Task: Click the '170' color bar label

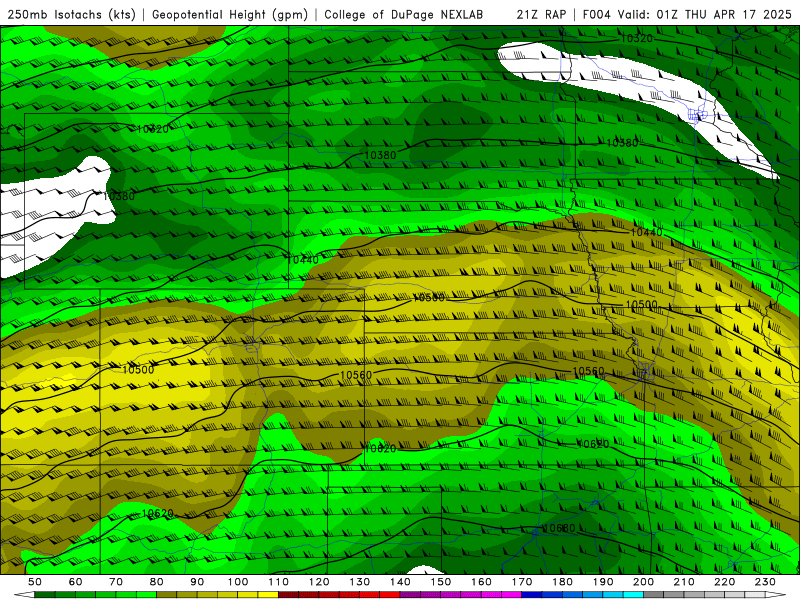Action: 522,582
